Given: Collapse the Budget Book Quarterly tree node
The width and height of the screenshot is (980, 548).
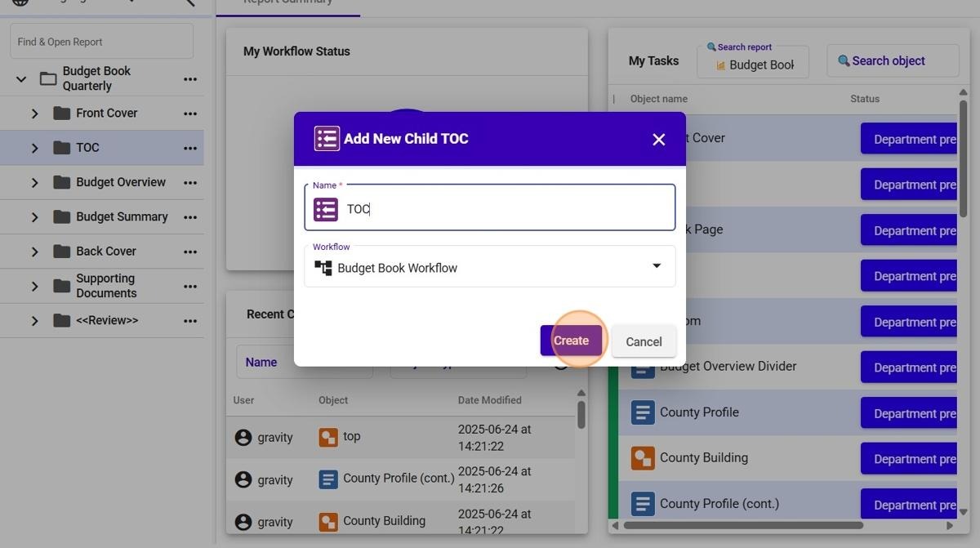Looking at the screenshot, I should [21, 79].
